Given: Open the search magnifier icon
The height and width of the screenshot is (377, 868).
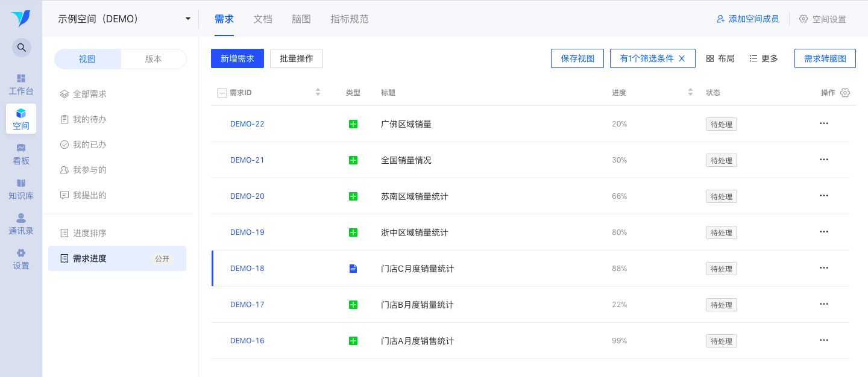Looking at the screenshot, I should (21, 48).
